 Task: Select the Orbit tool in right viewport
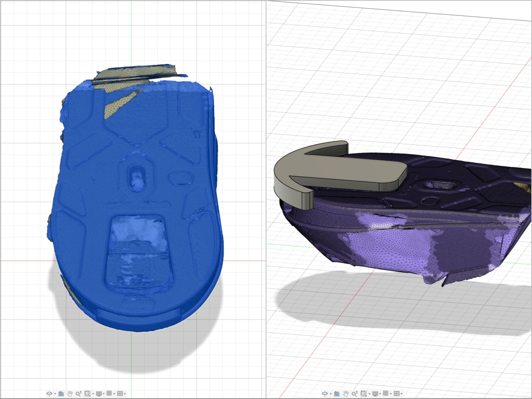(x=325, y=393)
